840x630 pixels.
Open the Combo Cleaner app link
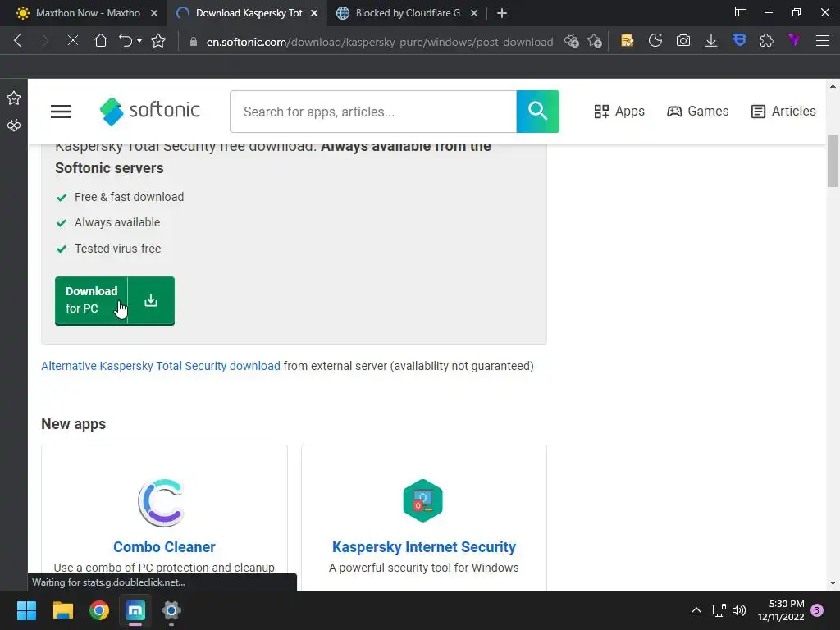(x=164, y=547)
